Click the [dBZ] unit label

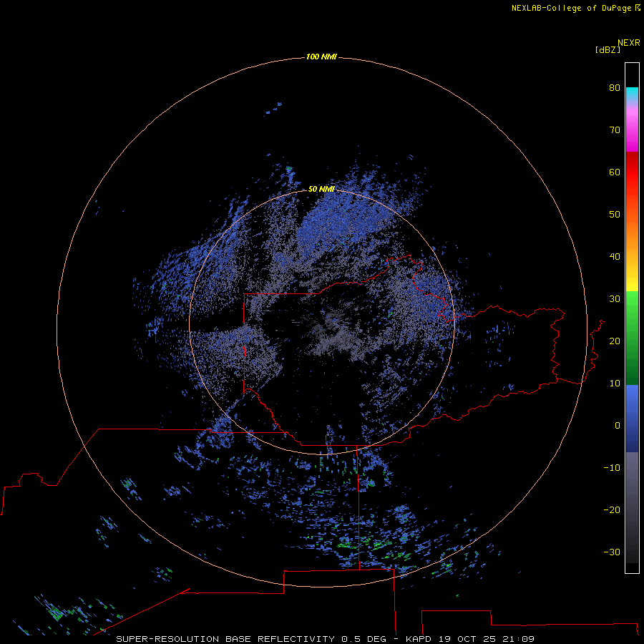[608, 49]
